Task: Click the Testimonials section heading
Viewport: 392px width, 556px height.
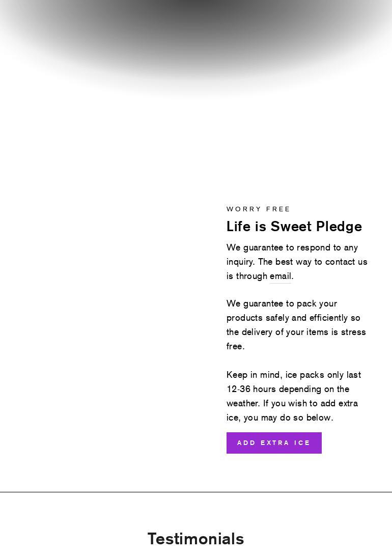Action: click(195, 539)
